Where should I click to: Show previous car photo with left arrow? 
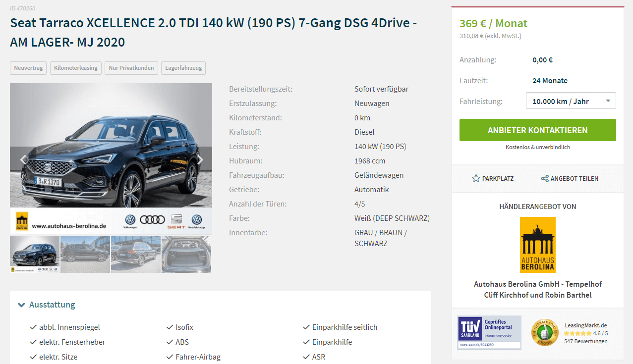(23, 159)
